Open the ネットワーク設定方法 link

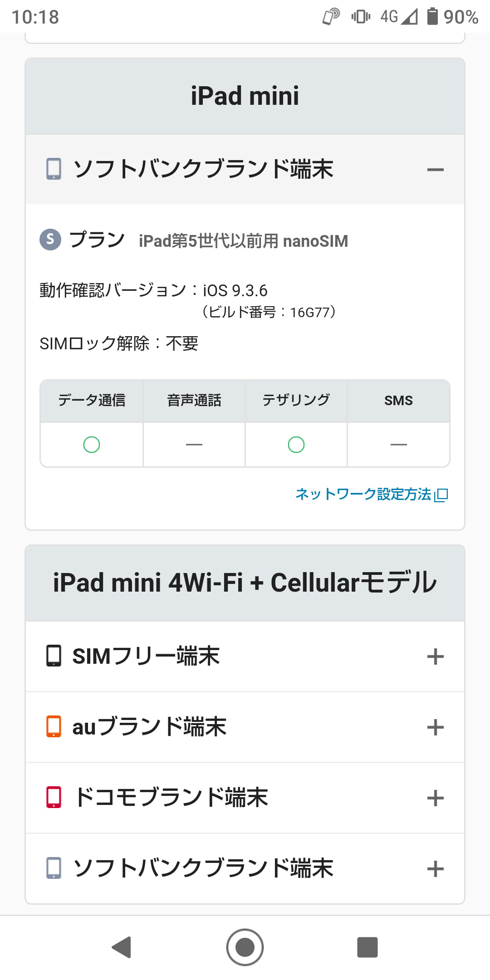coord(363,494)
